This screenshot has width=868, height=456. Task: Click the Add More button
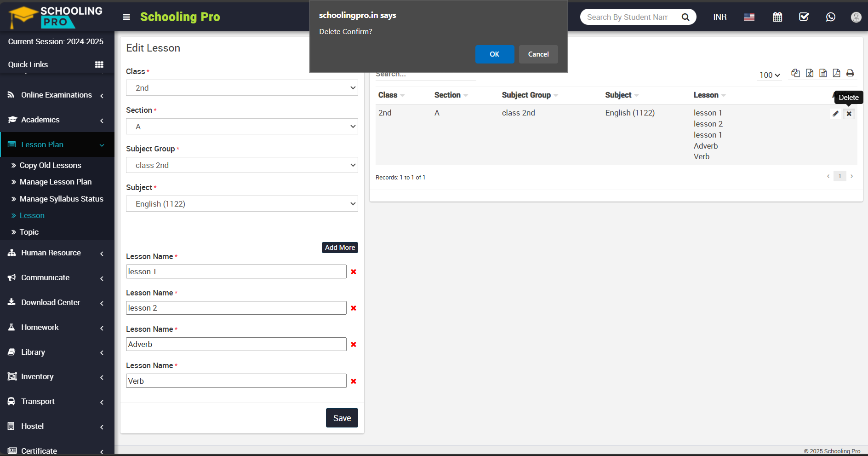pos(340,248)
